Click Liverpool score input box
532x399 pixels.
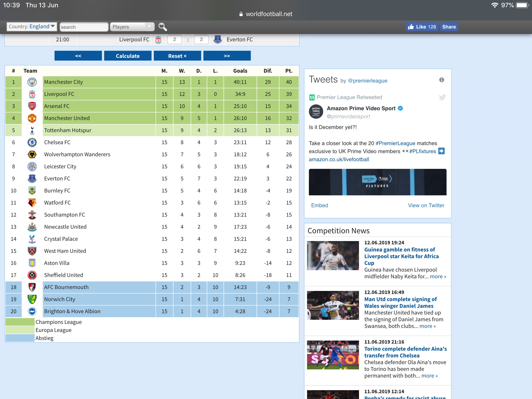(x=175, y=40)
